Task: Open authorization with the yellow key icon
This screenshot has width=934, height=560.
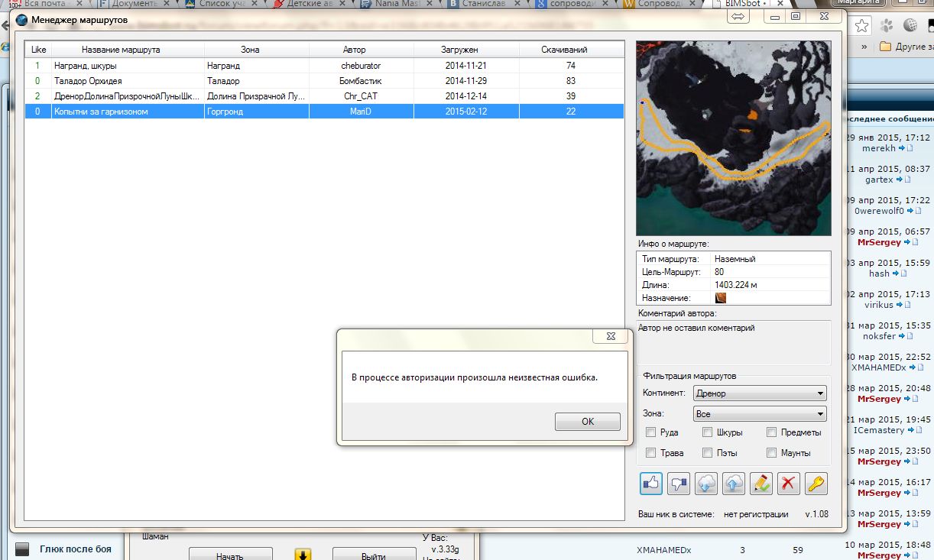Action: tap(816, 483)
